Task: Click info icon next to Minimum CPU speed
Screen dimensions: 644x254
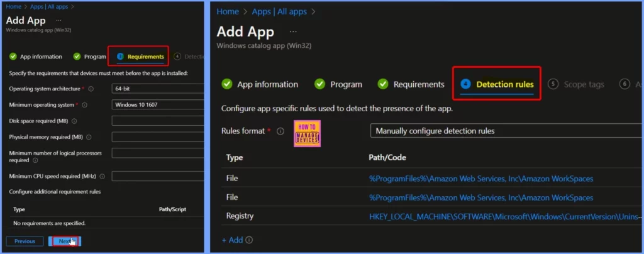Action: pos(102,177)
